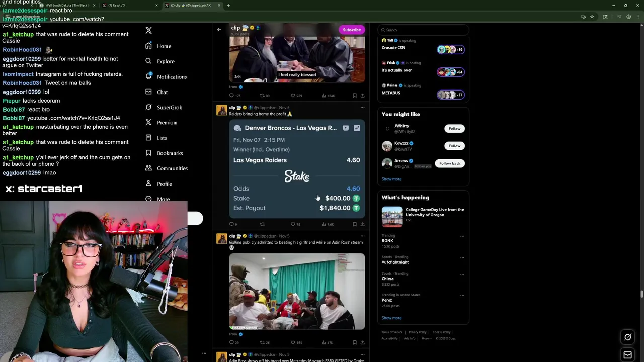Go to Home in the X sidebar
The width and height of the screenshot is (644, 362).
(158, 46)
